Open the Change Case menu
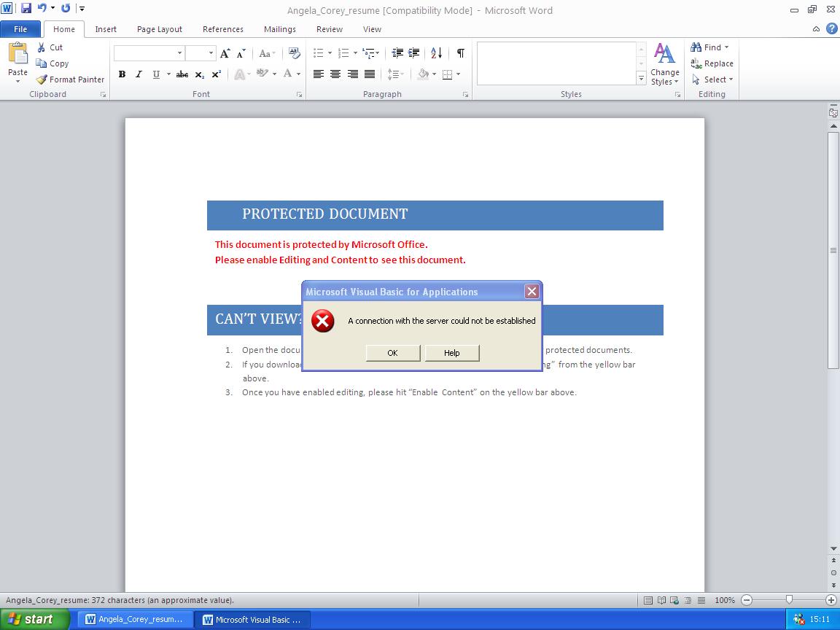The image size is (840, 630). pyautogui.click(x=267, y=53)
